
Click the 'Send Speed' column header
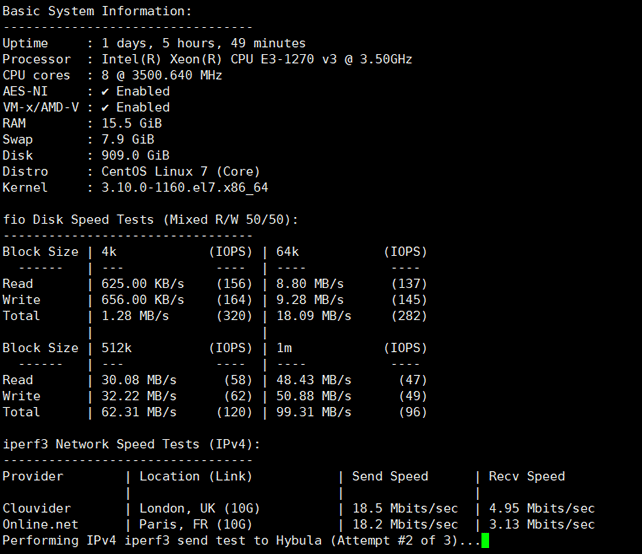[x=390, y=476]
